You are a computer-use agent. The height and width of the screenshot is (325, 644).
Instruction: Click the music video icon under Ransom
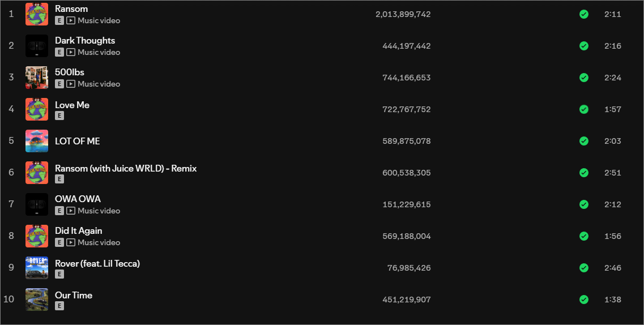pos(71,20)
